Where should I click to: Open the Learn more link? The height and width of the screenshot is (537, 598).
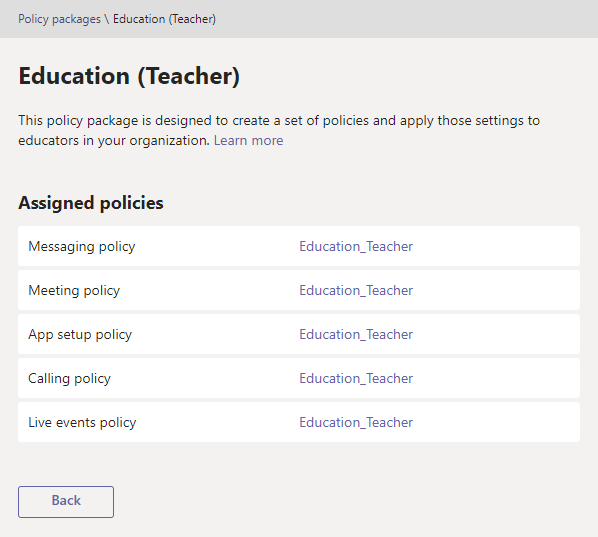click(x=248, y=140)
